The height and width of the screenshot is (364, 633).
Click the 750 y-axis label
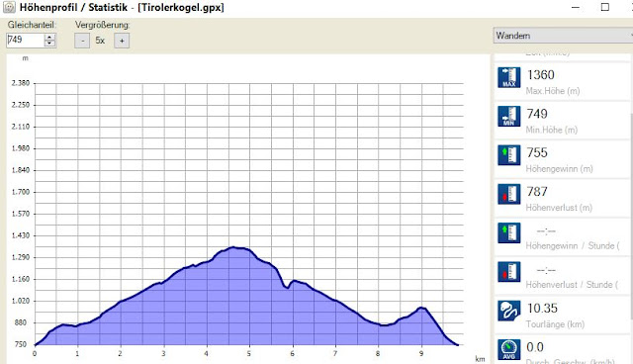coord(21,344)
